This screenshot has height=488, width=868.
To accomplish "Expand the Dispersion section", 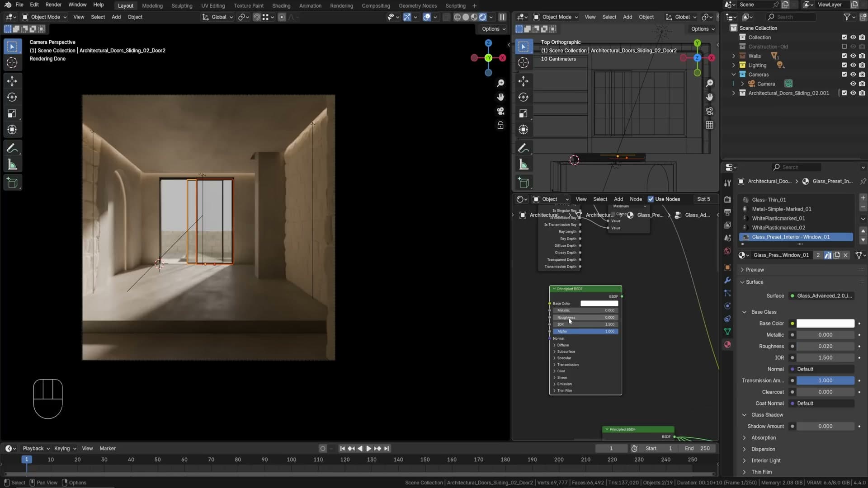I will (763, 449).
